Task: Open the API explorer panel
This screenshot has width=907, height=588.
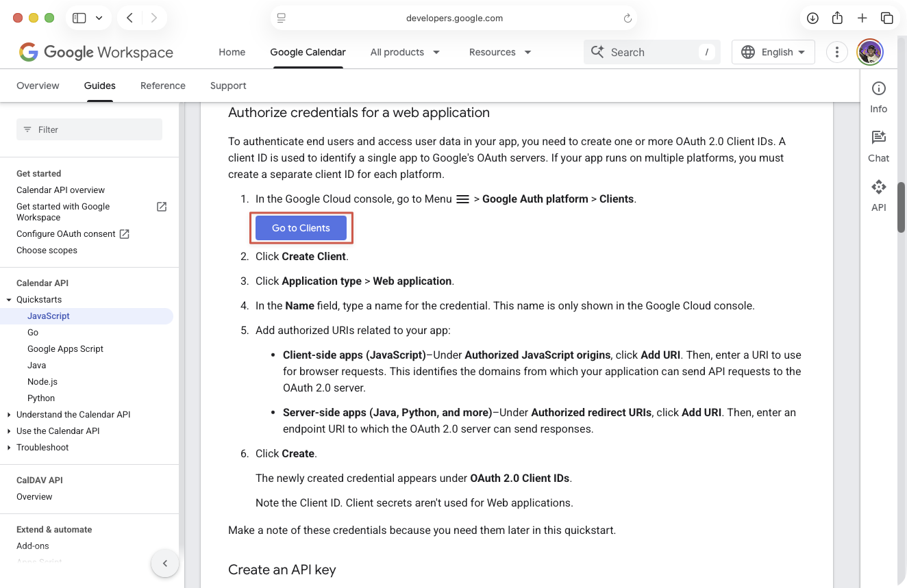Action: [x=878, y=195]
